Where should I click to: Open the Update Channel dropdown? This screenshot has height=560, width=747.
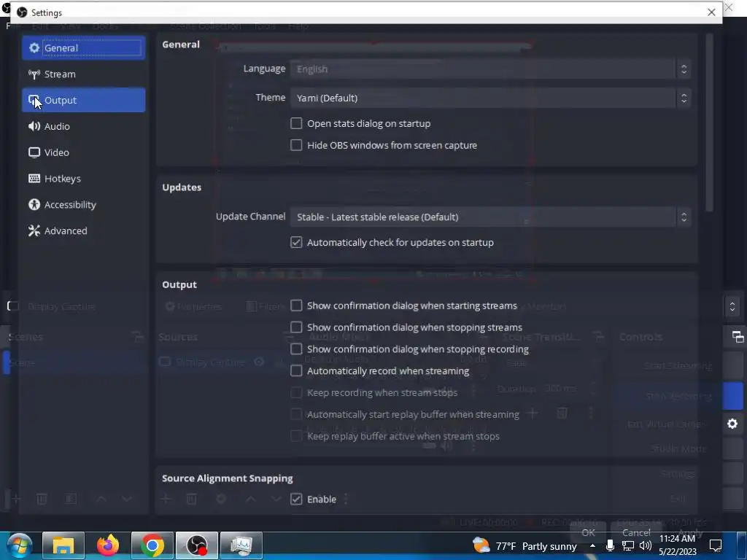click(491, 217)
